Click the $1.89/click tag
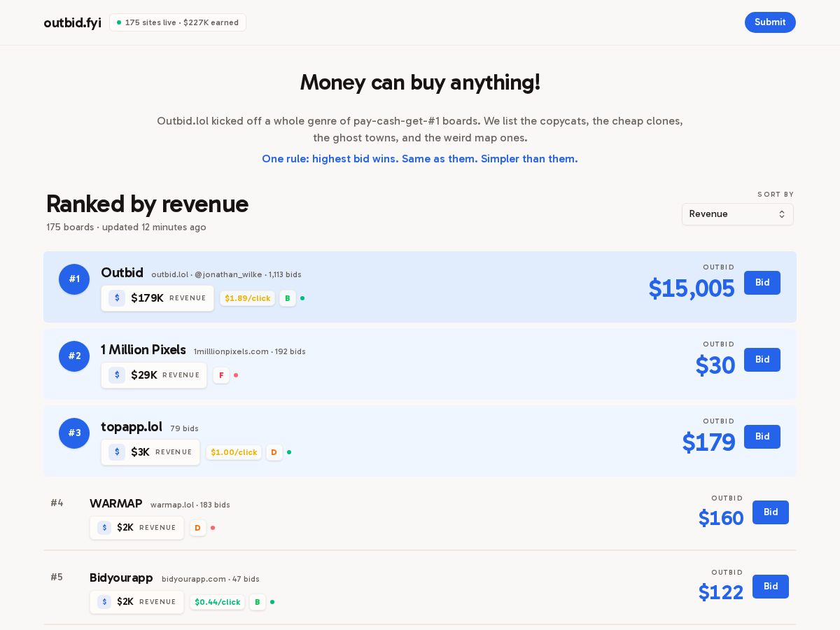Viewport: 840px width, 630px height. click(x=248, y=298)
